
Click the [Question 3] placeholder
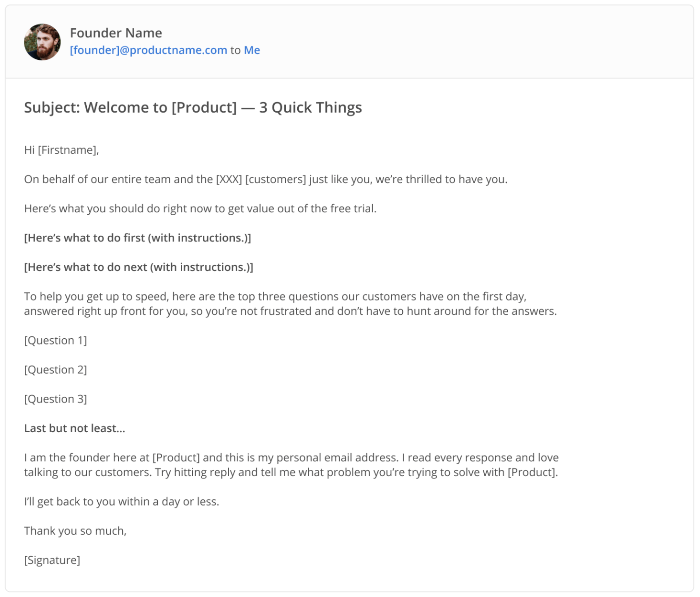point(56,399)
